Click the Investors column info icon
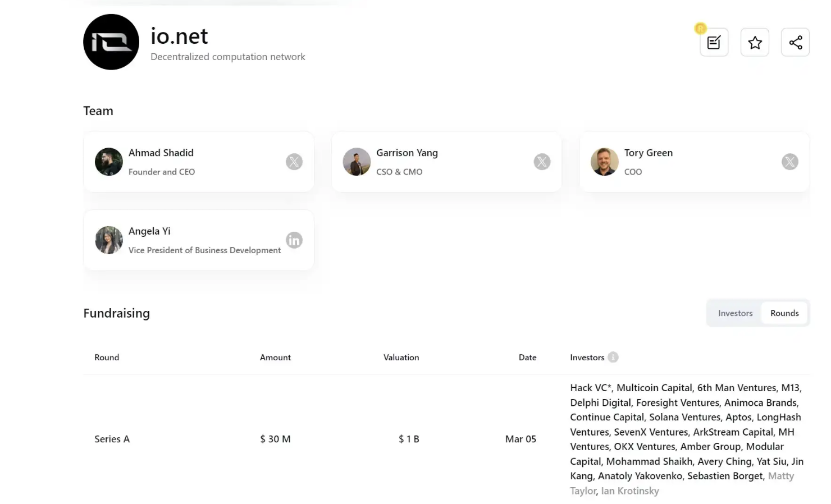The width and height of the screenshot is (831, 504). click(613, 357)
